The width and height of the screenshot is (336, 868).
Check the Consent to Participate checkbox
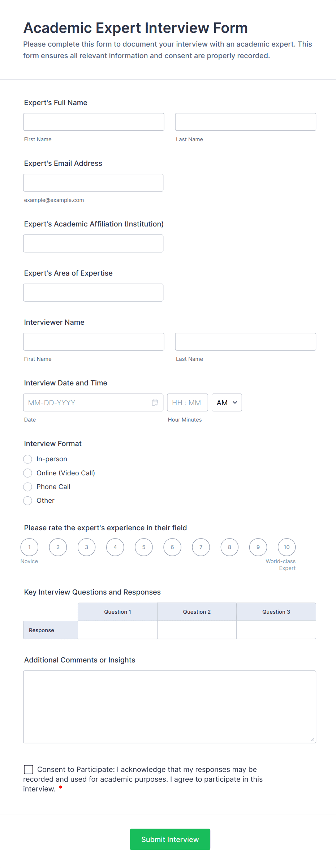point(29,769)
